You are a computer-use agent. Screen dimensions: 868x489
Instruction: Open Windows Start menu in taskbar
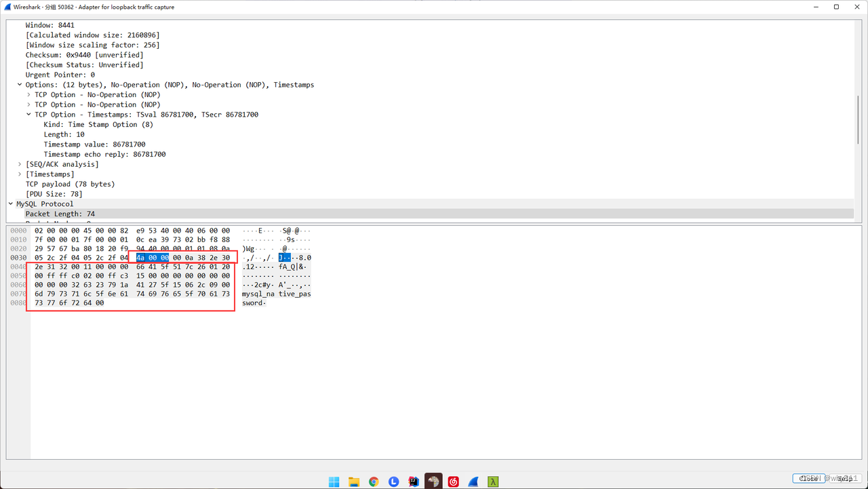[x=334, y=482]
